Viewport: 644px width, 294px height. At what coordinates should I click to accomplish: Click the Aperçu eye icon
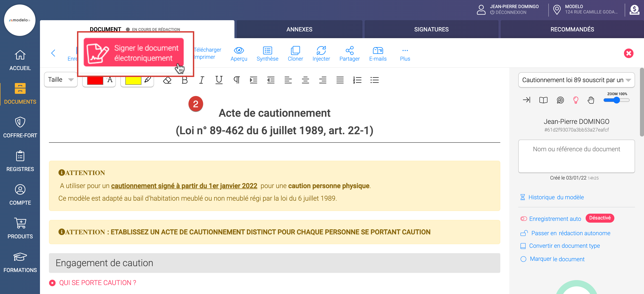tap(239, 51)
